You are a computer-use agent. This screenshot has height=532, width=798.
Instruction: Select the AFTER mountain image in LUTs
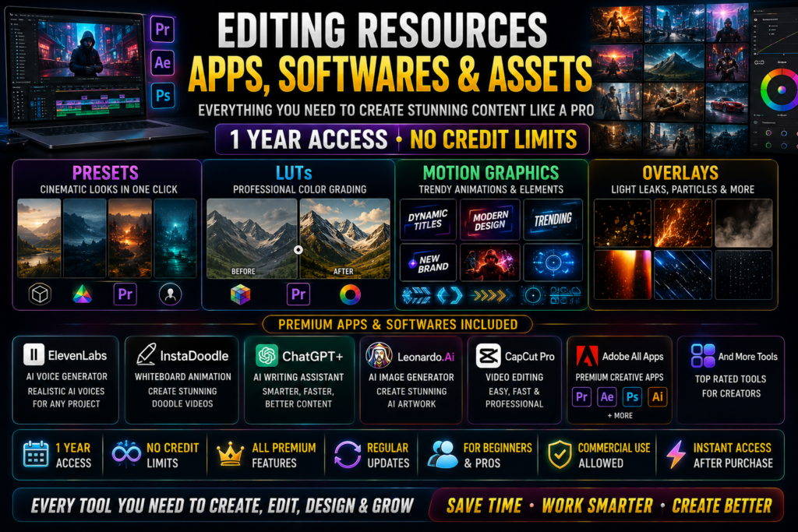coord(345,238)
